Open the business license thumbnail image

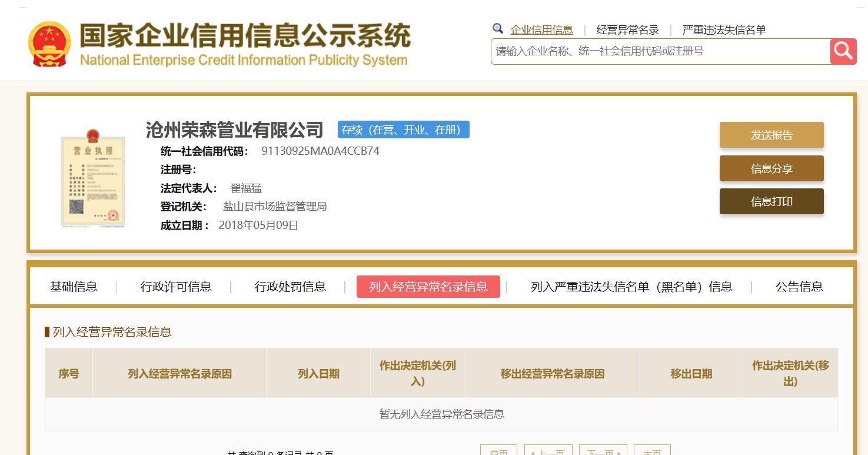(93, 178)
